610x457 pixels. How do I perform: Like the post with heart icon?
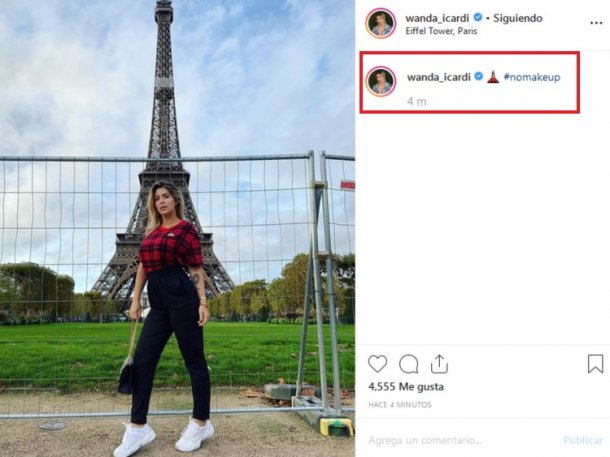377,364
